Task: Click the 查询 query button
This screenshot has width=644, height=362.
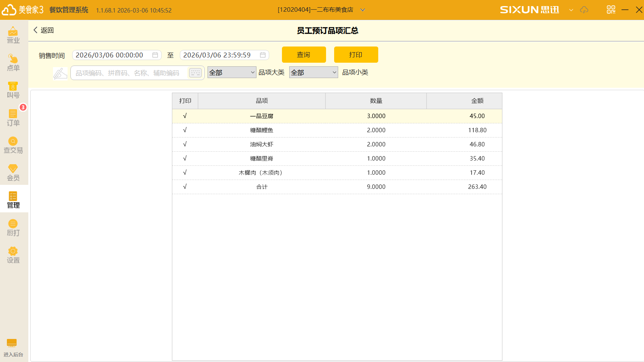Action: [304, 55]
